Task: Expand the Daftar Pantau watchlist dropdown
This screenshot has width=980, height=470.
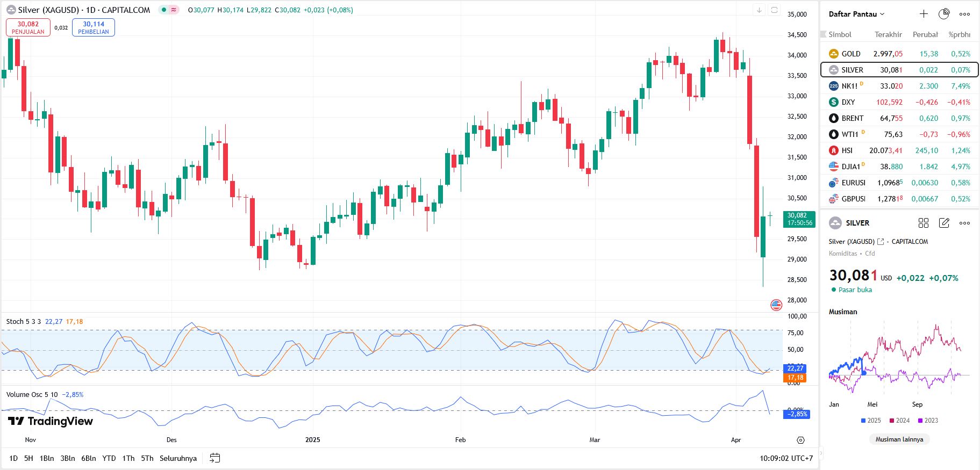Action: click(856, 14)
